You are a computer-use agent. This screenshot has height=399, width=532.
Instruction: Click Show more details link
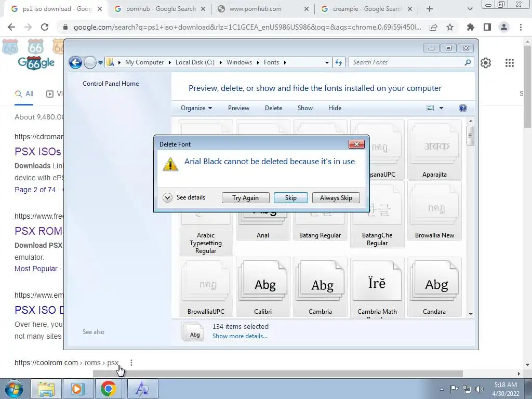tap(240, 336)
